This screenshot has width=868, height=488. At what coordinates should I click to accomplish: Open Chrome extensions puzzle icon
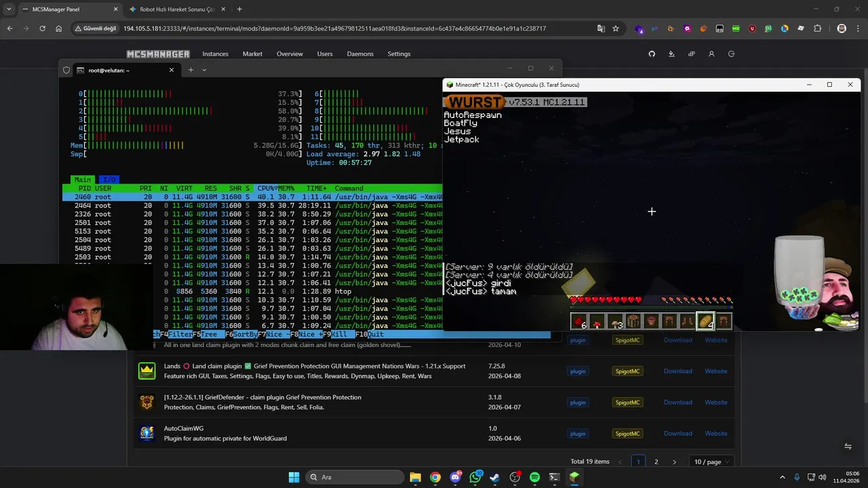coord(817,28)
